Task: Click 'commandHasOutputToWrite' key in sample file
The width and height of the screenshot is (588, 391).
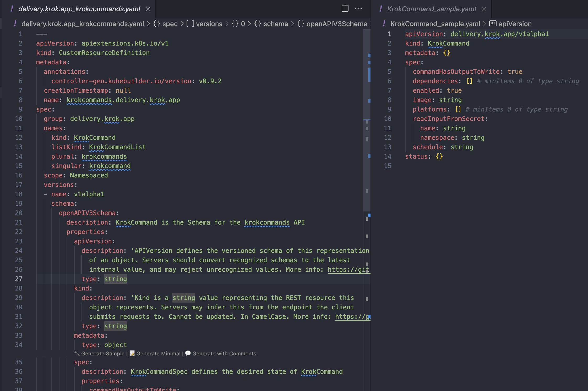Action: point(456,72)
